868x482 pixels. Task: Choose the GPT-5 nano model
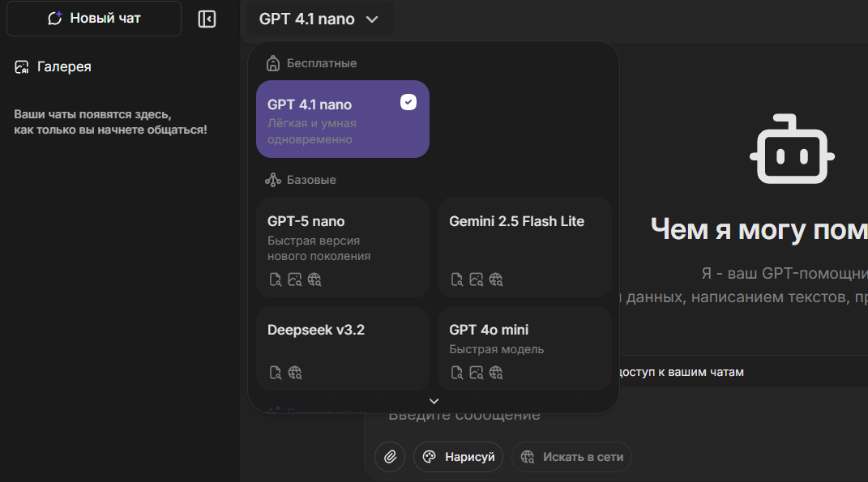point(343,247)
